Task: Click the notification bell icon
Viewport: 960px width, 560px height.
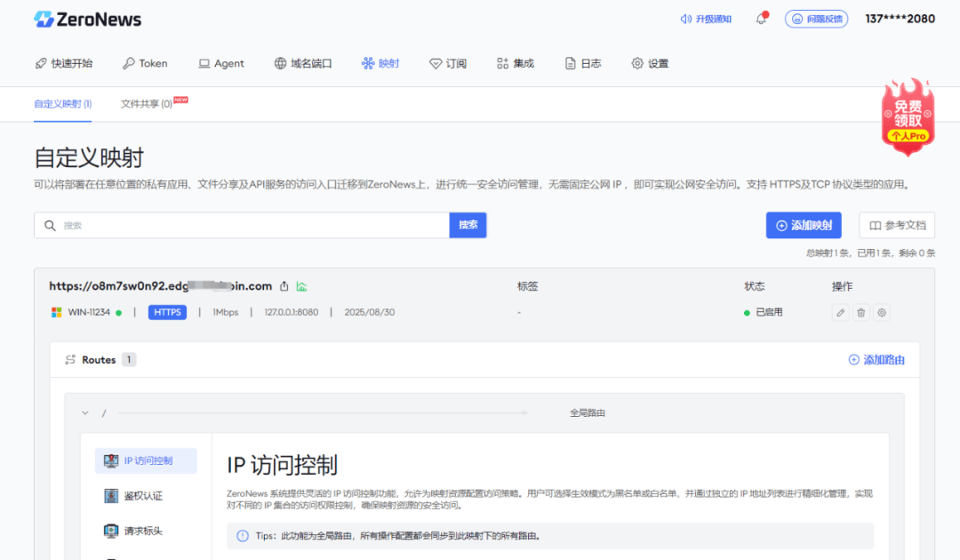Action: (760, 20)
